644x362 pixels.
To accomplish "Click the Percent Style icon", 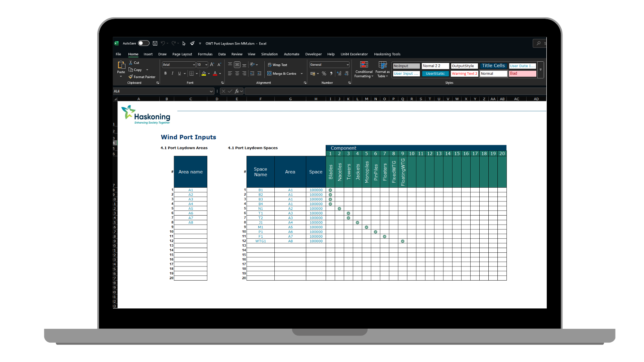I will (324, 73).
